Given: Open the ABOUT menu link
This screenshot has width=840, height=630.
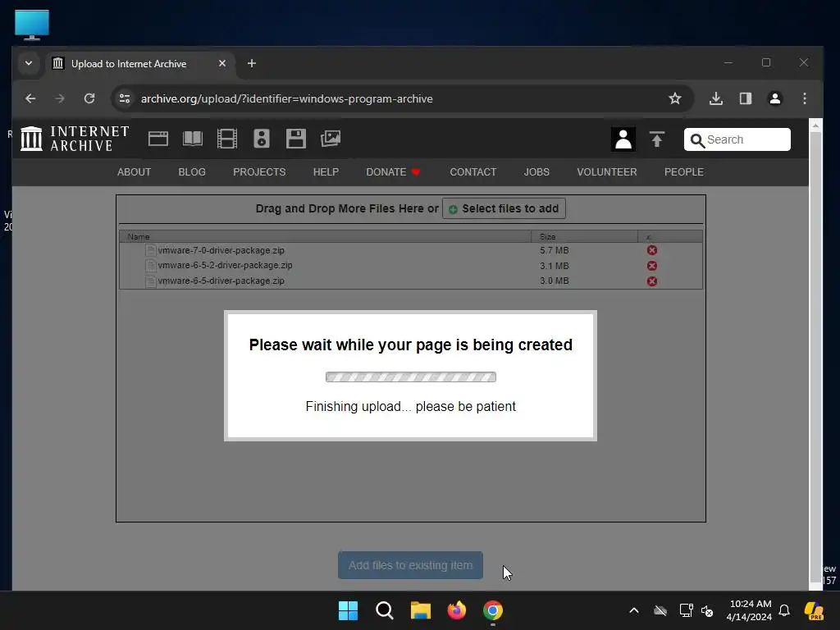Looking at the screenshot, I should pos(134,172).
